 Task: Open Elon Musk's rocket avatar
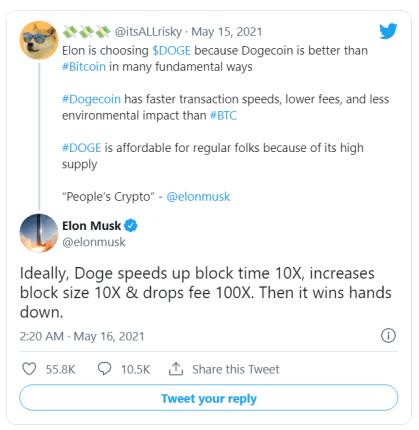pyautogui.click(x=39, y=233)
